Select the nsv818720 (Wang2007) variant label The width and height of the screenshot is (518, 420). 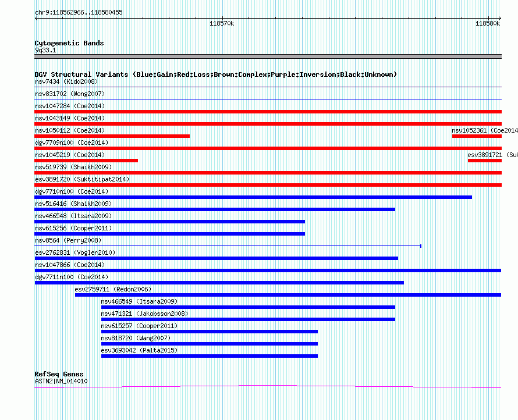[x=136, y=338]
